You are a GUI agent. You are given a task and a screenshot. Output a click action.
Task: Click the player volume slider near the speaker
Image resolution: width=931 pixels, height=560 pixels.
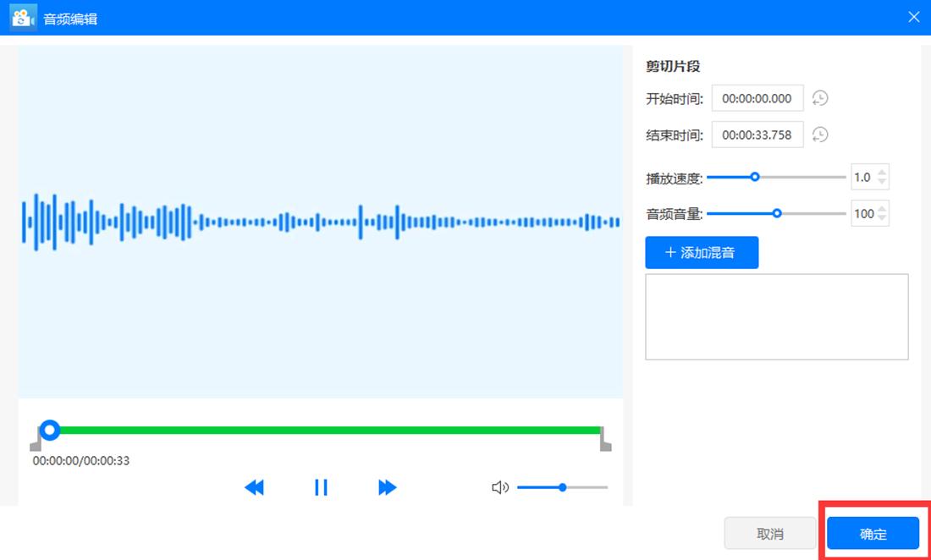point(561,487)
